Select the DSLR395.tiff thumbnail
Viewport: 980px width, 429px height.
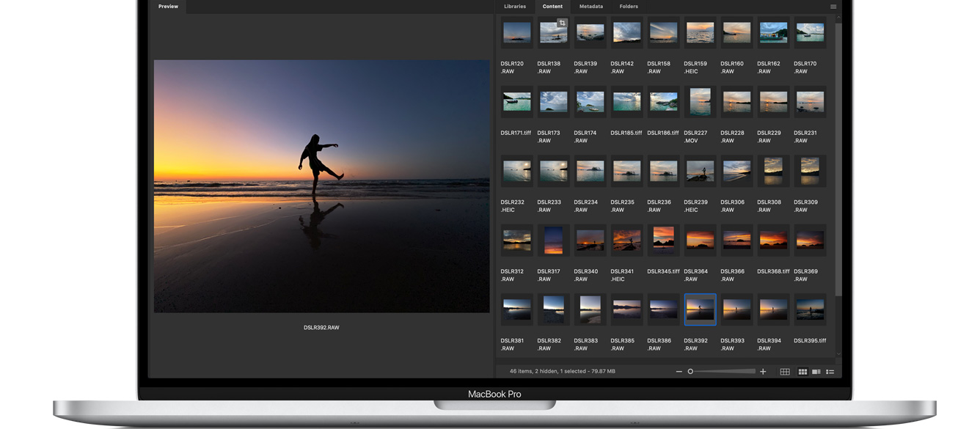click(x=810, y=309)
